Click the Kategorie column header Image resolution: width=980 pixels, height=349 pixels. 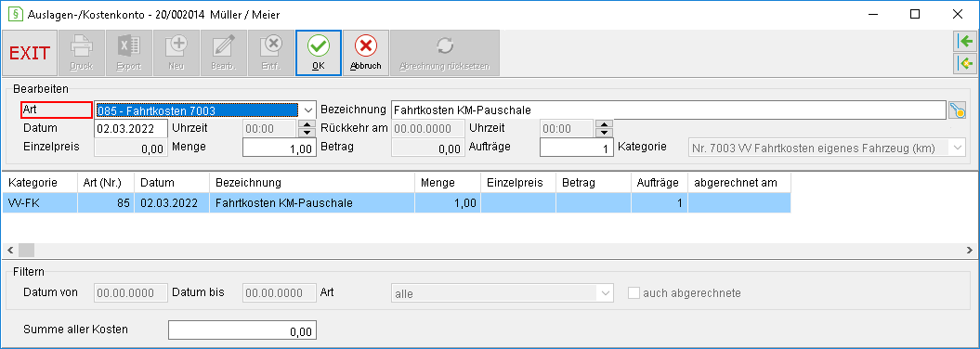(x=40, y=183)
